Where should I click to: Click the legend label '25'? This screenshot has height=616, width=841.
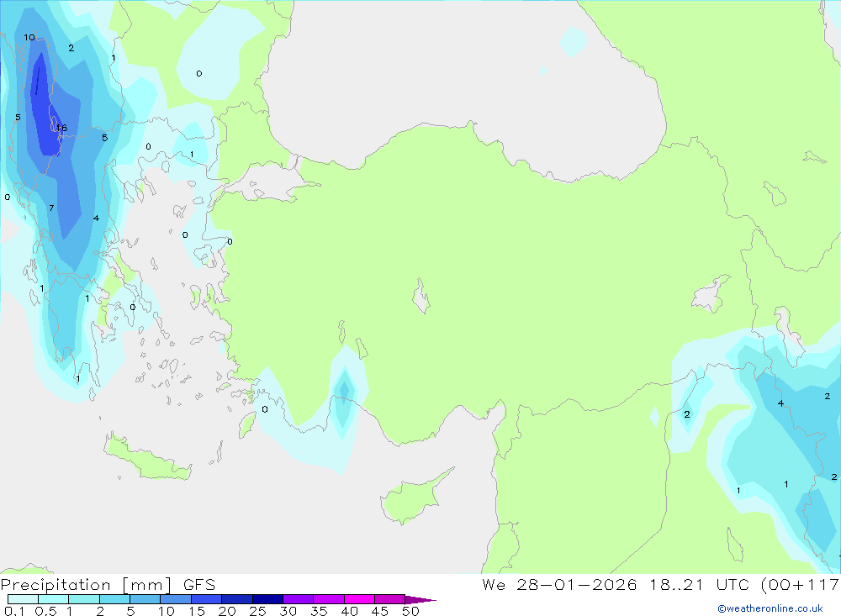pyautogui.click(x=257, y=611)
